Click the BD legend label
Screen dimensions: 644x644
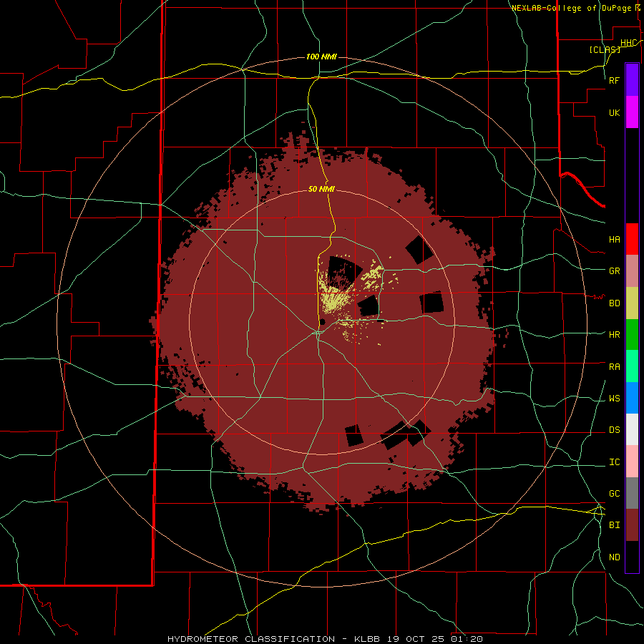click(x=614, y=303)
